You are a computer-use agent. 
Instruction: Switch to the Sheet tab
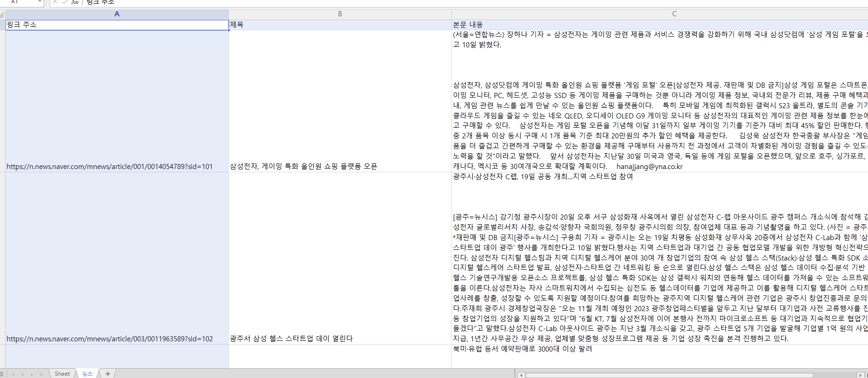(x=62, y=374)
